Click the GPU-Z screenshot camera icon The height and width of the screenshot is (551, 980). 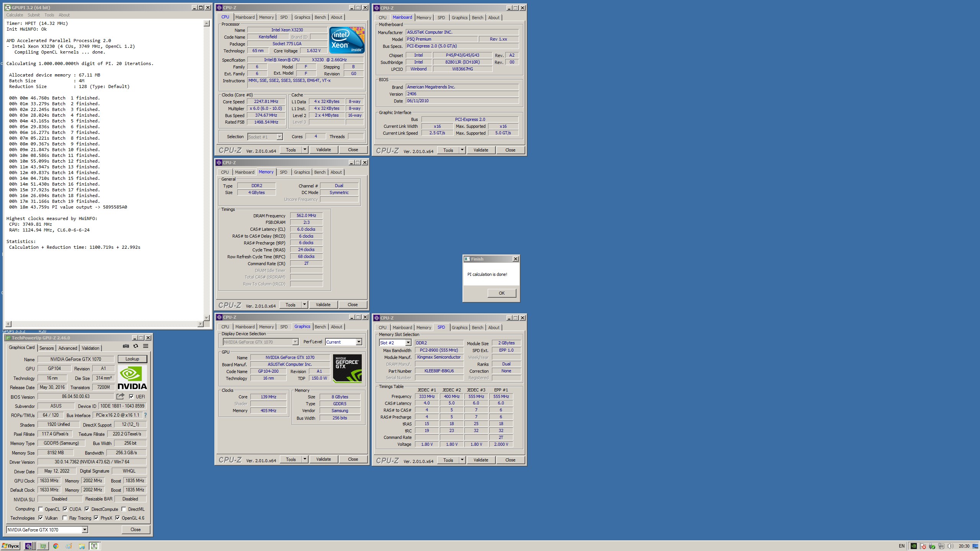click(126, 346)
